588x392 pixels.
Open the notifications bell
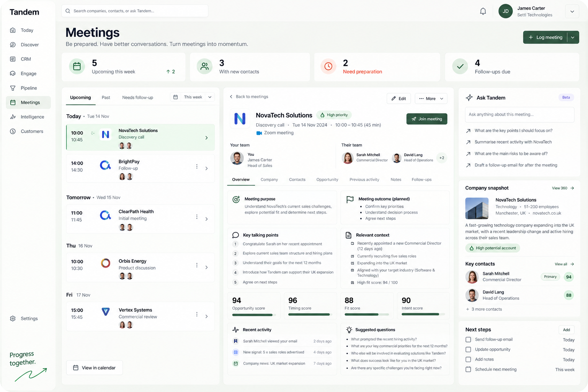click(483, 11)
